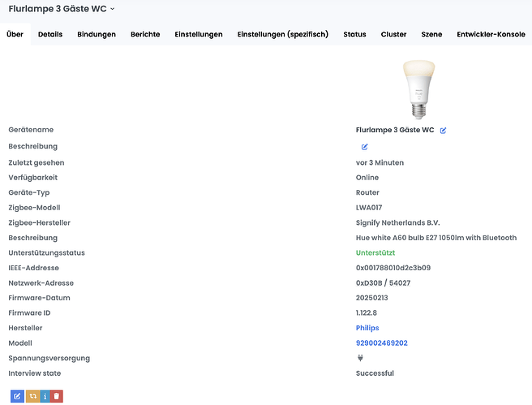Click the blue rename device button
Viewport: 532px width, 405px height.
[18, 396]
